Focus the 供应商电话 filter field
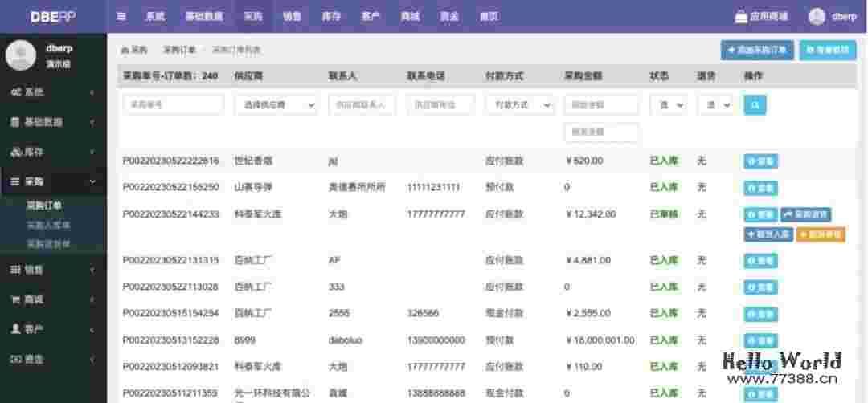868x403 pixels. [x=440, y=104]
